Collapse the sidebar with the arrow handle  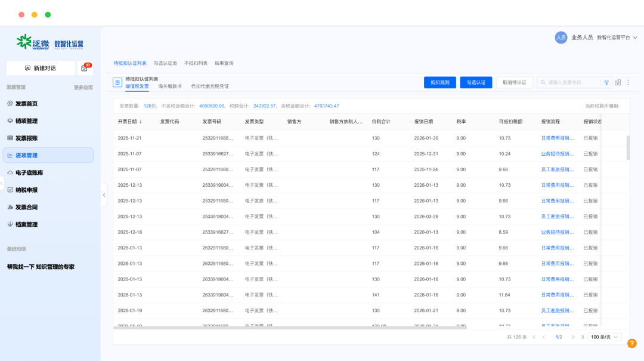104,195
